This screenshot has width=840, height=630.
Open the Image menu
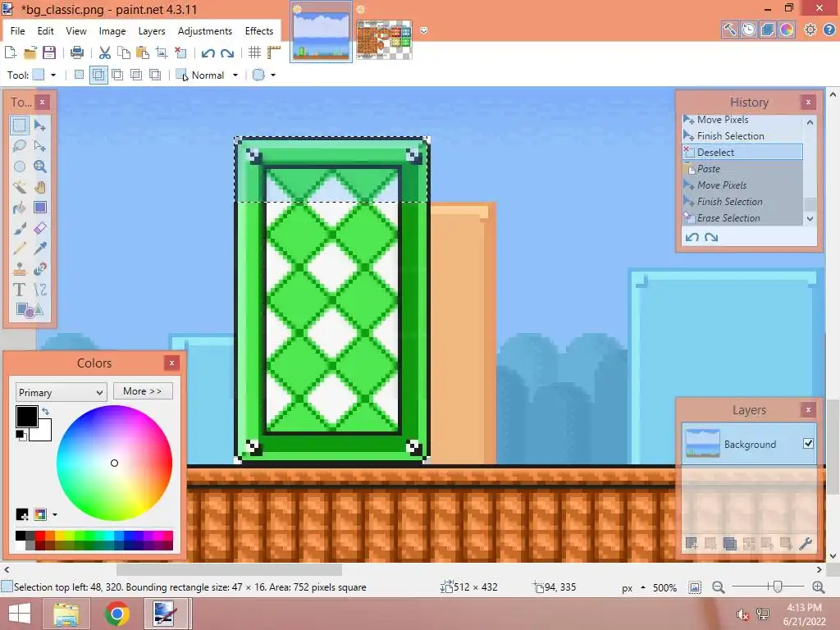pyautogui.click(x=112, y=31)
